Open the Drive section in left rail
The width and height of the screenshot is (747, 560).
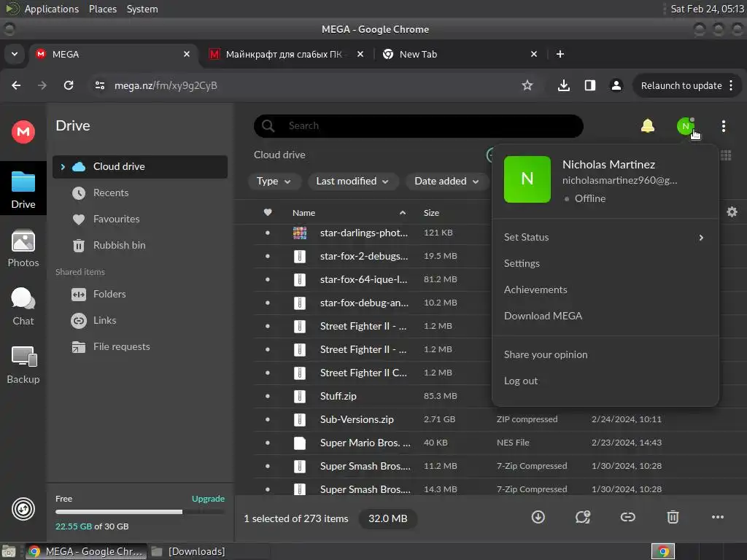coord(23,190)
